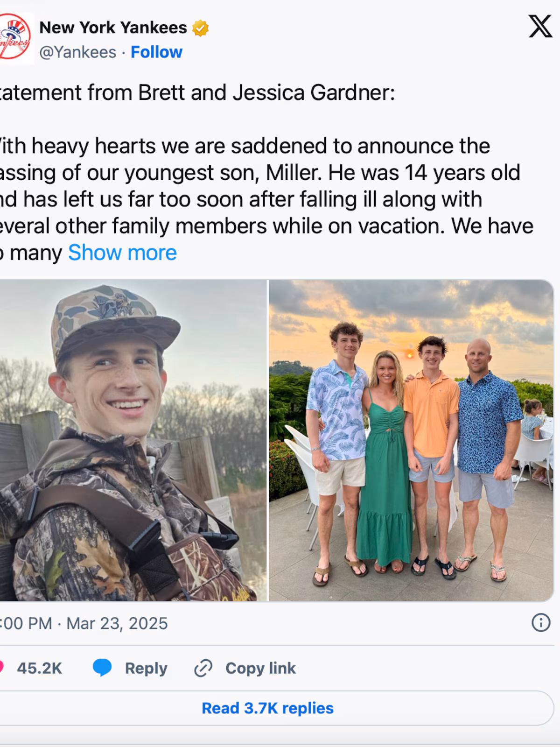Click the chain link copy icon
This screenshot has width=560, height=747.
203,668
